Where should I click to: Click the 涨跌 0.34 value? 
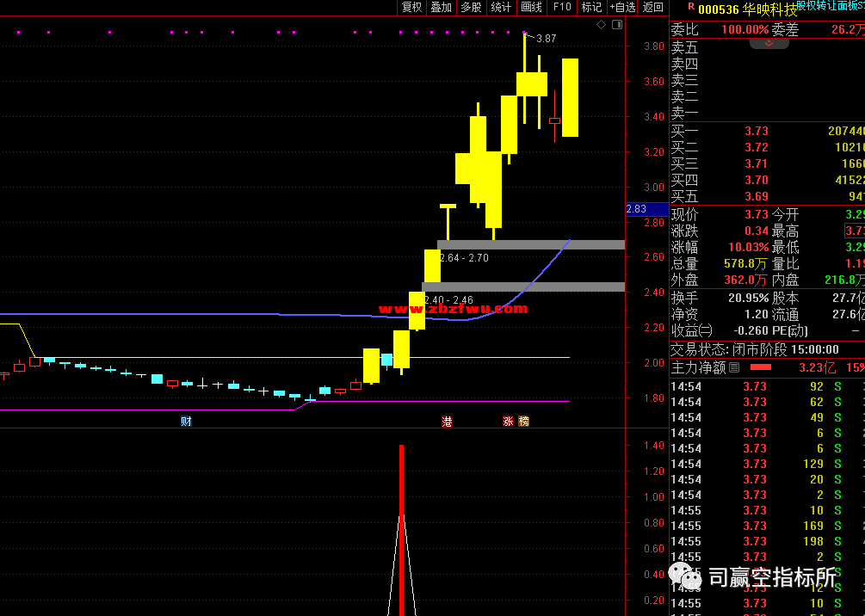pyautogui.click(x=757, y=231)
